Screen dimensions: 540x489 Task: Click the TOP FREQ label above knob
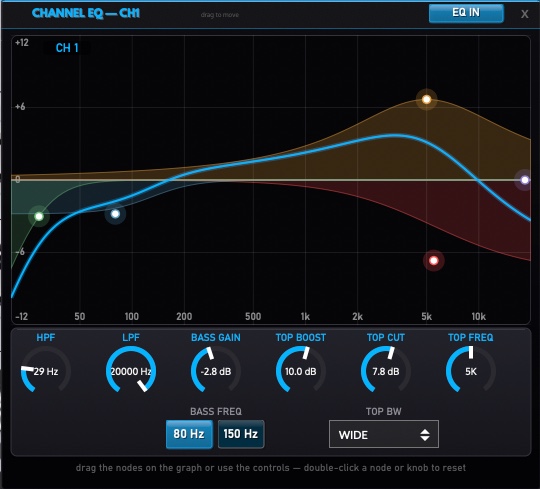[x=471, y=337]
